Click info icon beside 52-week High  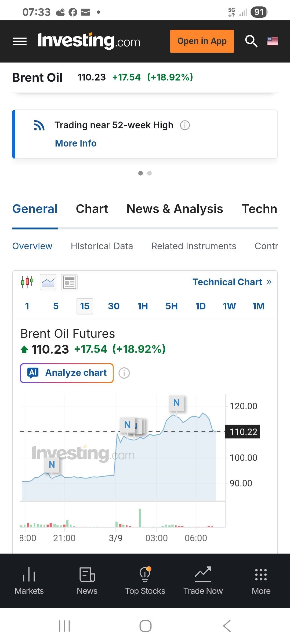pos(185,125)
